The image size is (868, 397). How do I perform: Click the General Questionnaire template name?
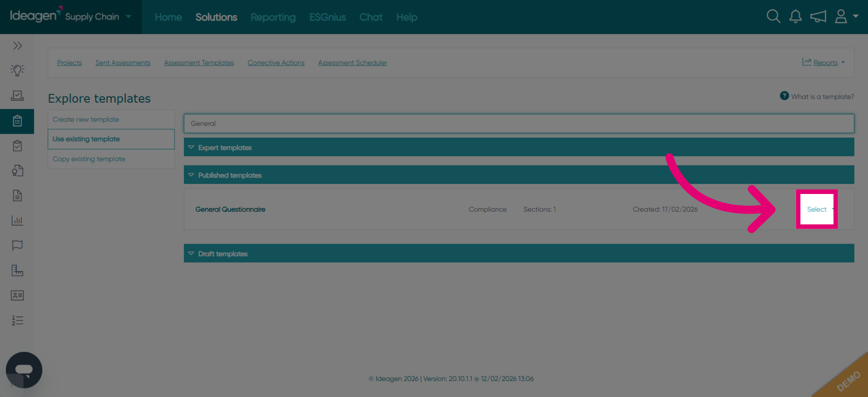(x=231, y=209)
